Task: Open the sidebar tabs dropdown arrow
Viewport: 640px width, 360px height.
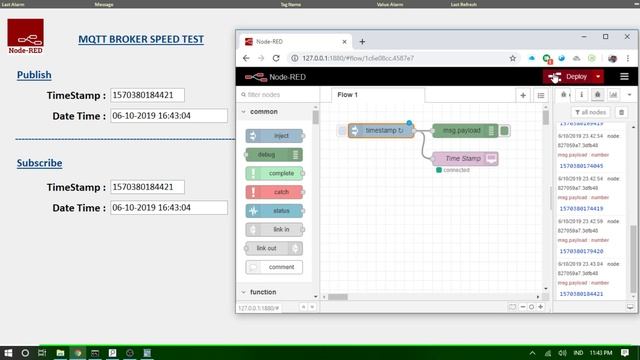Action: tap(629, 95)
